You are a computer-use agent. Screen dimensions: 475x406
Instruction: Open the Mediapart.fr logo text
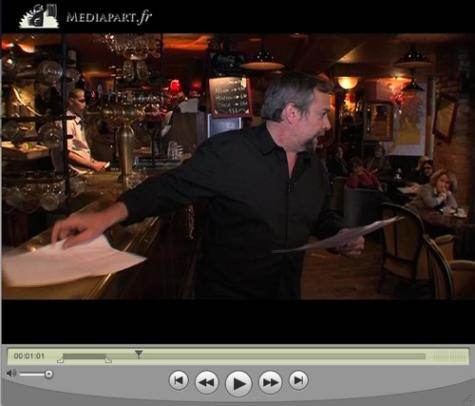(109, 17)
